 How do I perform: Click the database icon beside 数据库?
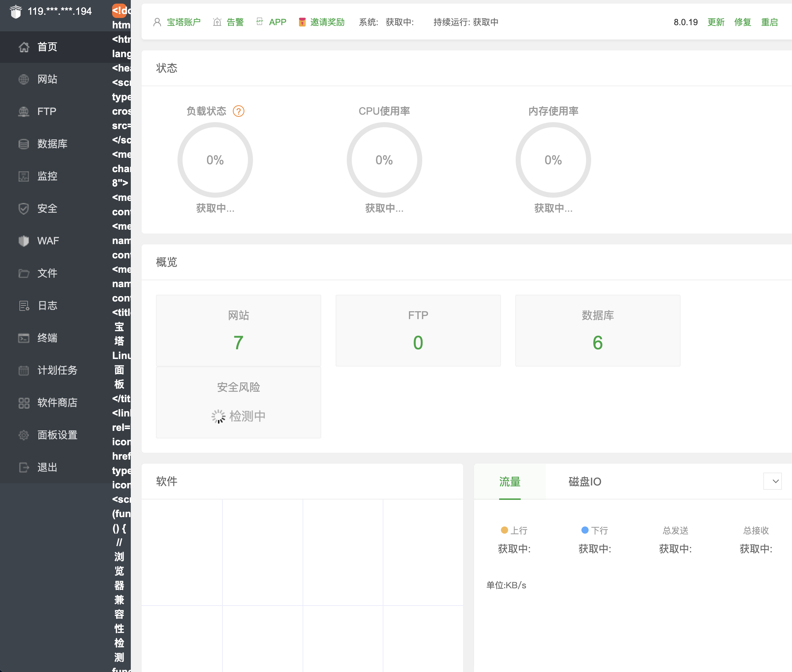24,144
